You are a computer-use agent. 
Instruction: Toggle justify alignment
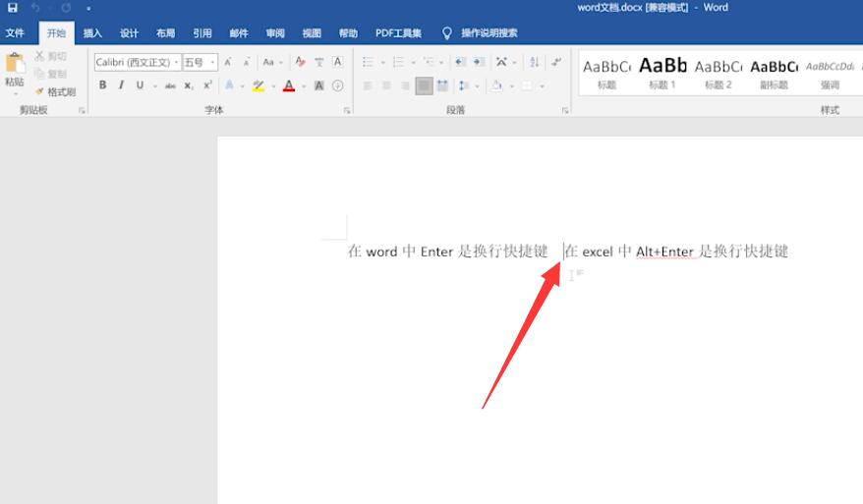click(424, 85)
